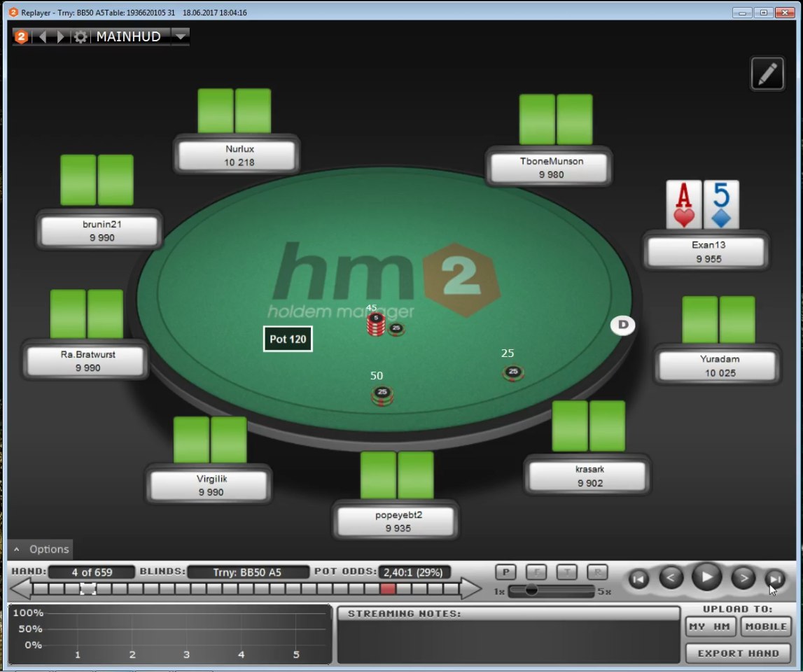Select player Virgilik name plate
The image size is (803, 672).
coord(209,485)
